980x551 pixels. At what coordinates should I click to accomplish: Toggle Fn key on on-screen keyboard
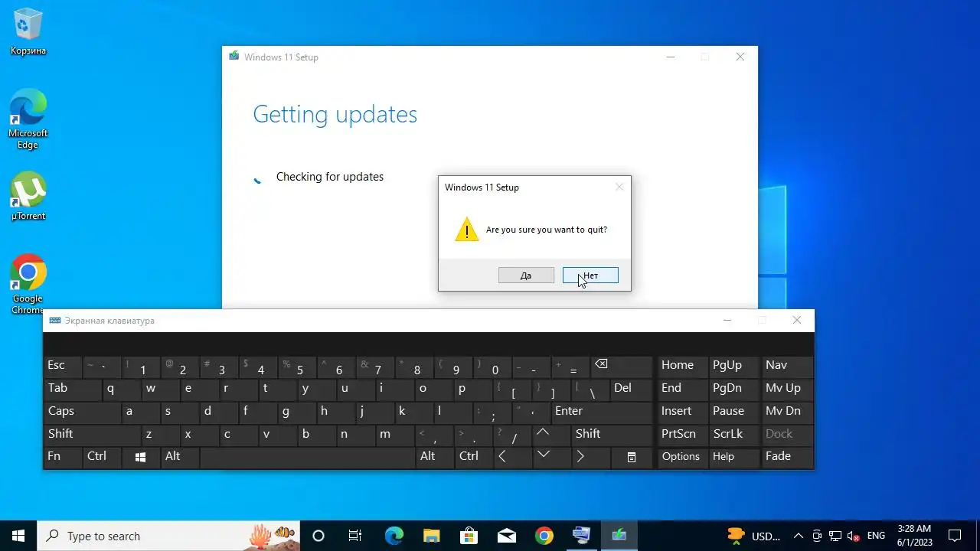(62, 458)
